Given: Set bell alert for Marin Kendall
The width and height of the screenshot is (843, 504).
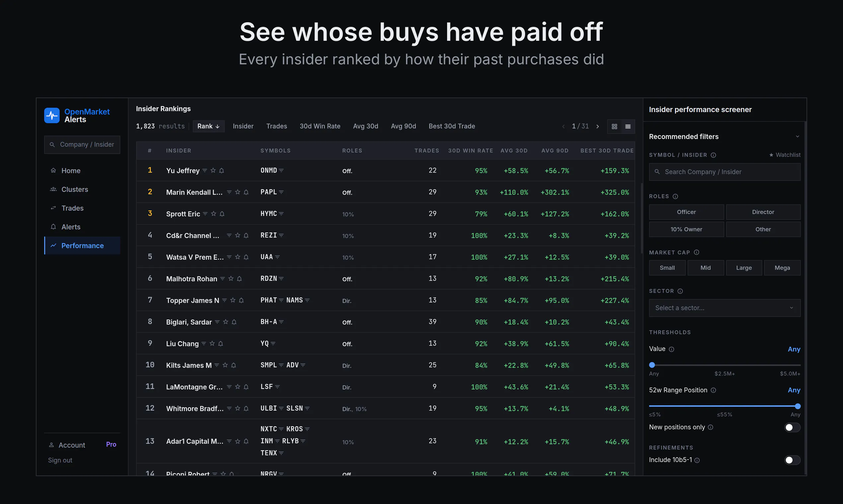Looking at the screenshot, I should [x=246, y=192].
